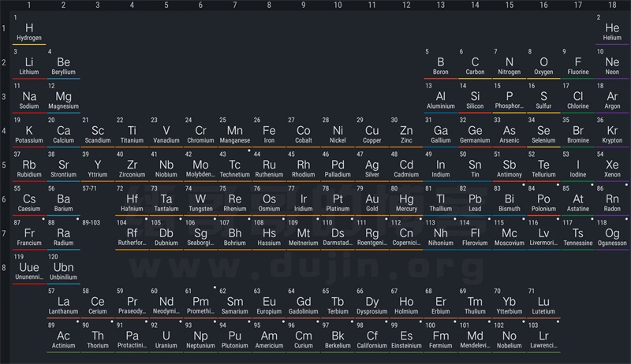Select the Chromium cell
631x364 pixels.
point(200,131)
